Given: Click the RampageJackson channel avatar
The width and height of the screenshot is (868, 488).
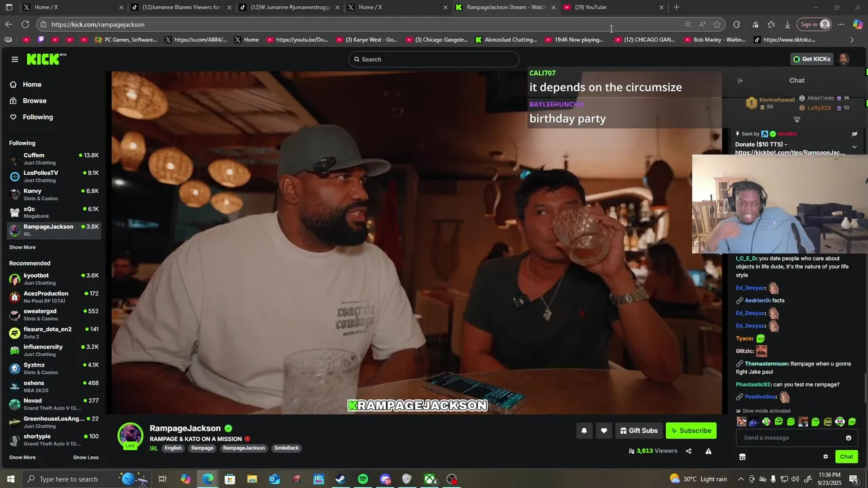Looking at the screenshot, I should [x=130, y=436].
